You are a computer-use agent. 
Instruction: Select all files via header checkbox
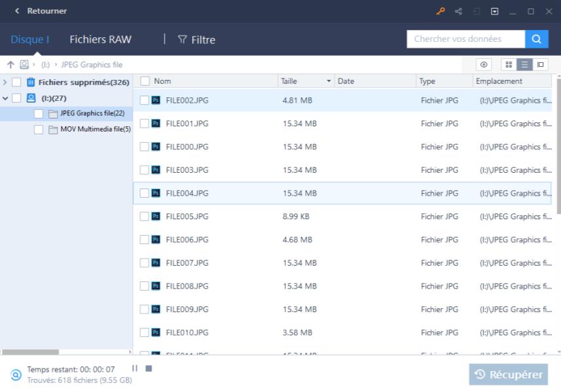click(x=145, y=81)
